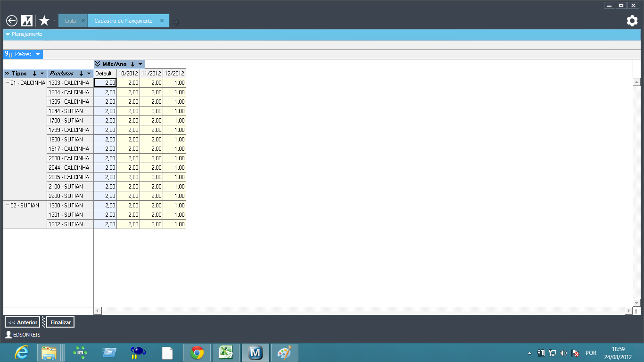Click the info icon at grid corner

pos(636,311)
